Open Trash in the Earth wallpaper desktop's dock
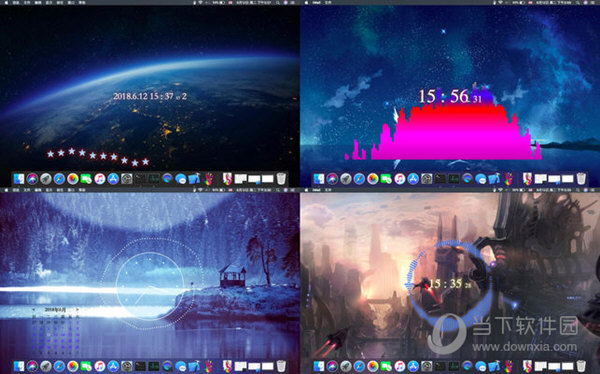600x374 pixels. (281, 179)
